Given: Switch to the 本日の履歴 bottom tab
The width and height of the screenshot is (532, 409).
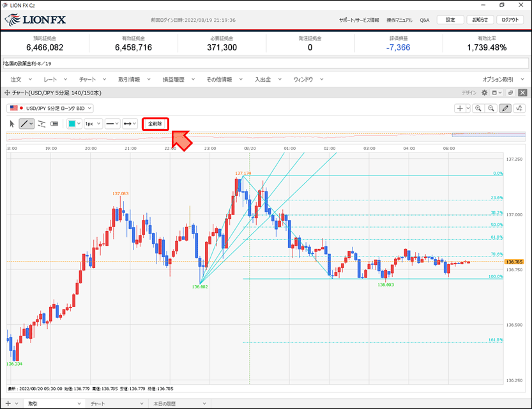Looking at the screenshot, I should [x=179, y=404].
